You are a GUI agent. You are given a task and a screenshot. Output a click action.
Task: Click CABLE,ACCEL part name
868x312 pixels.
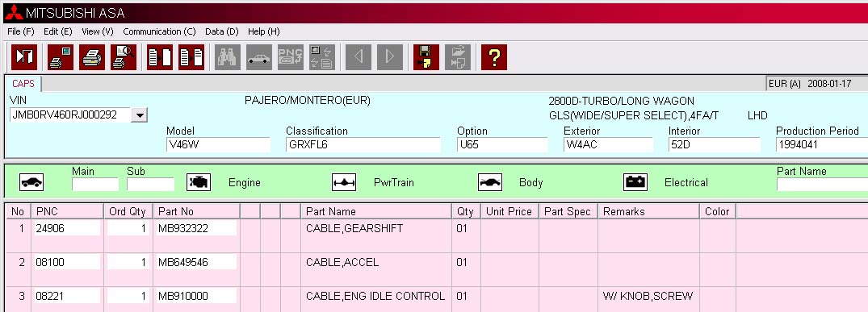click(x=342, y=262)
